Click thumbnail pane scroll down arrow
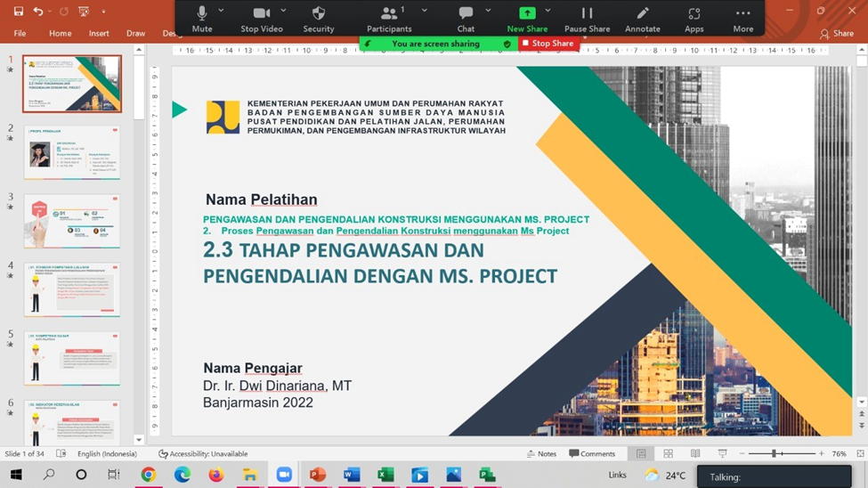The height and width of the screenshot is (488, 868). [139, 440]
